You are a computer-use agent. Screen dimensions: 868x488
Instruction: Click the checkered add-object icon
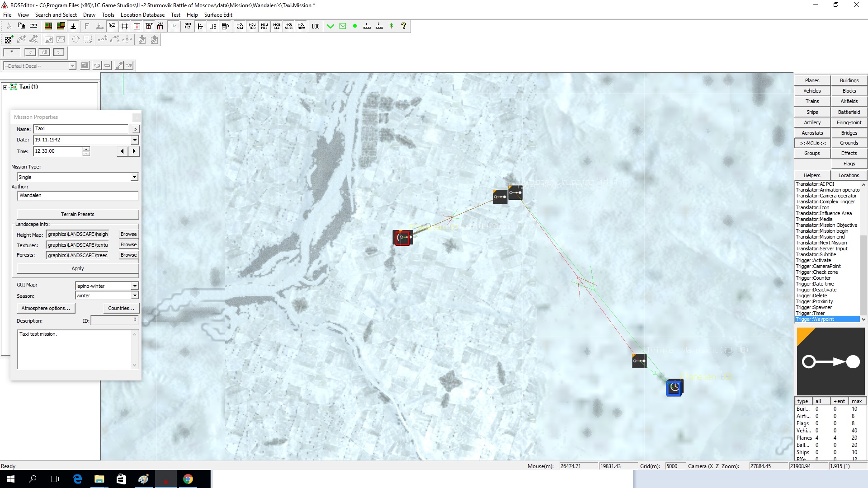(x=9, y=40)
